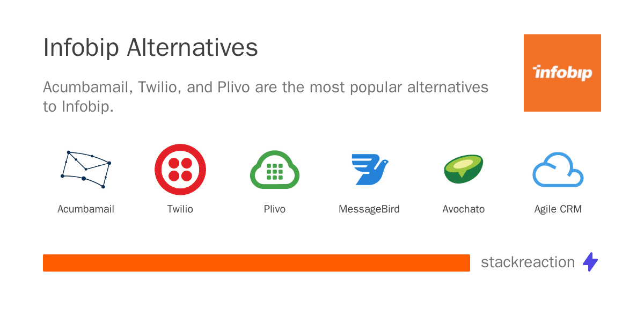Select the red Twilio logo icon

tap(180, 170)
